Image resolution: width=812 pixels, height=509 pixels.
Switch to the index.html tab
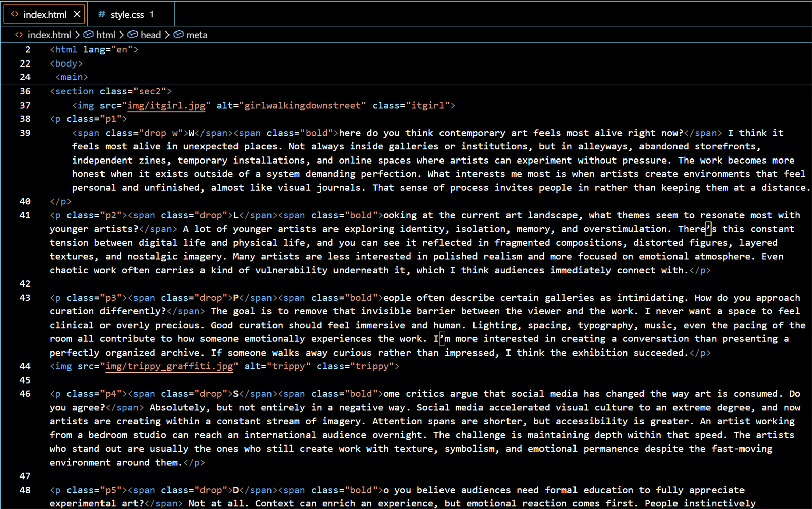click(x=45, y=14)
